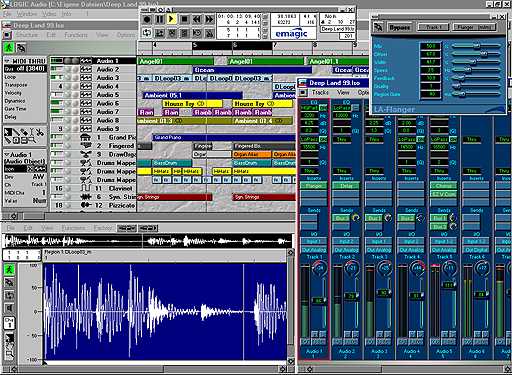Click the green running man Catch icon in Arrange
Screen dimensions: 512x375
(9, 48)
